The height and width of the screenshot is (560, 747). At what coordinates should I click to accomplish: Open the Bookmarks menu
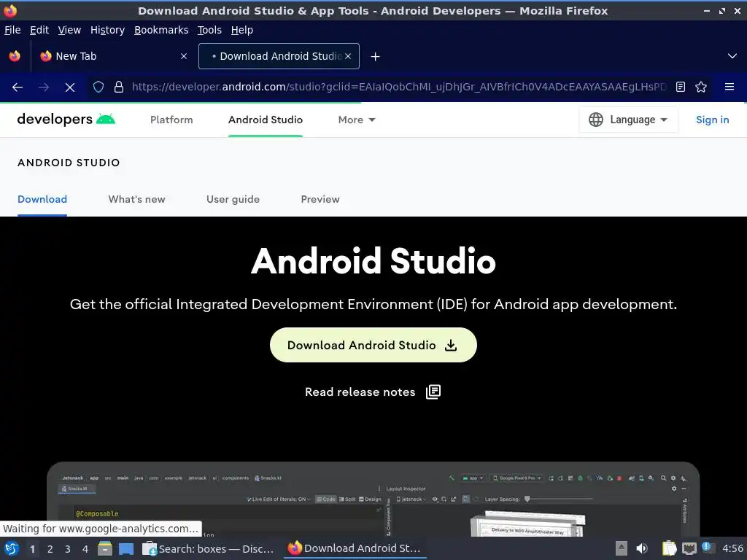[161, 30]
